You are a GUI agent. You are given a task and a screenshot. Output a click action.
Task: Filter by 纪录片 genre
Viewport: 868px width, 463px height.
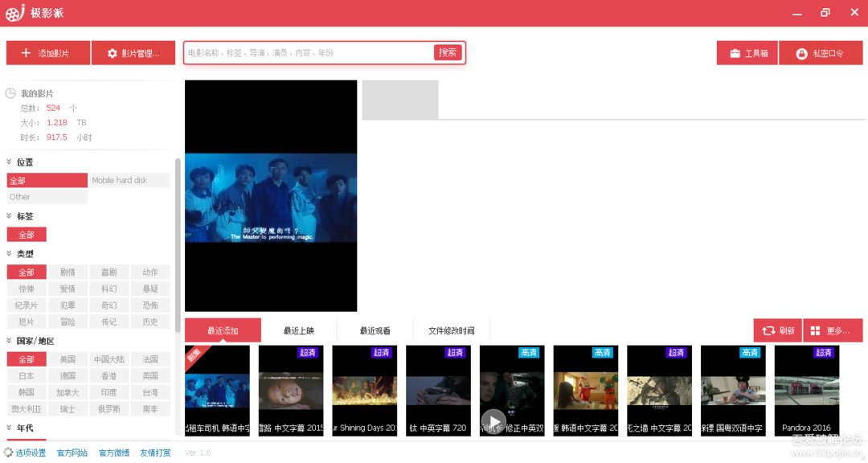coord(27,305)
